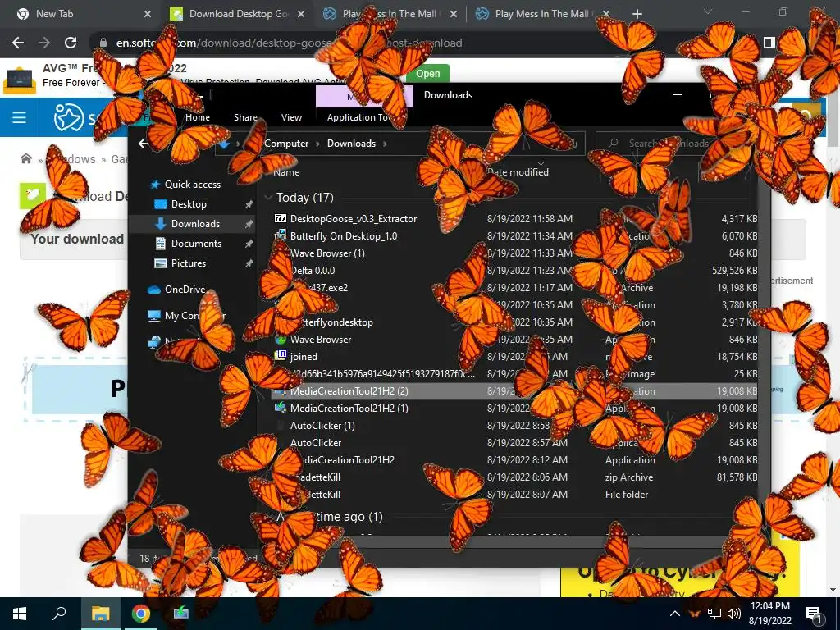Go back in File Explorer
The width and height of the screenshot is (840, 630).
[143, 144]
